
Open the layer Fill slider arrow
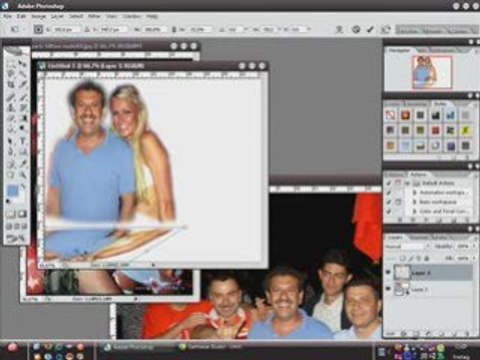click(x=474, y=258)
